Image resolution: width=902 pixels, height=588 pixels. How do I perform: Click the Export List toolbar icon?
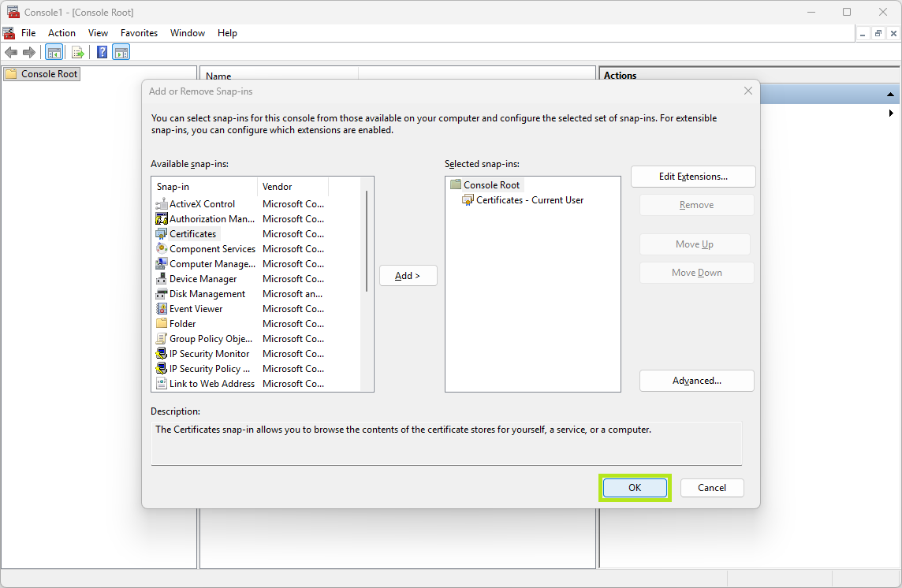coord(77,52)
